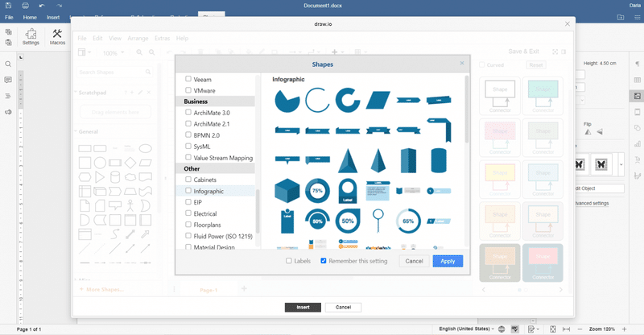This screenshot has width=644, height=335.
Task: Choose the pin with ring infographic shape
Action: 378,221
